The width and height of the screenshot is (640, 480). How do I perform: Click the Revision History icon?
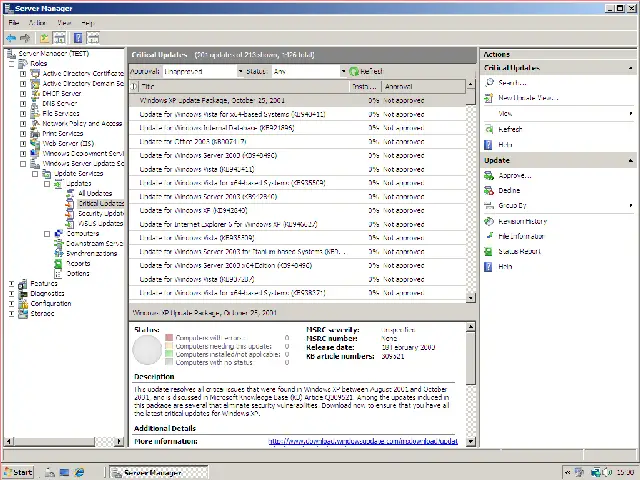pos(489,221)
